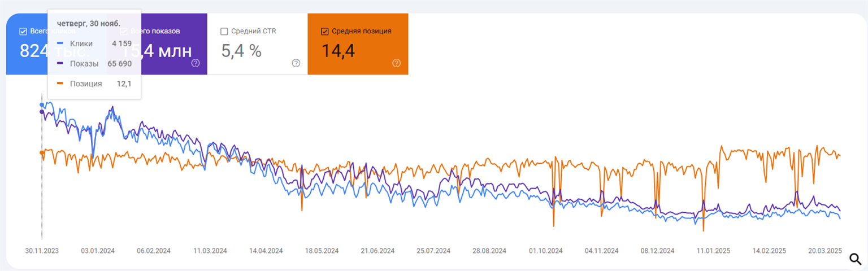Click the orange Позиция marker in the tooltip
This screenshot has width=868, height=271.
[60, 84]
